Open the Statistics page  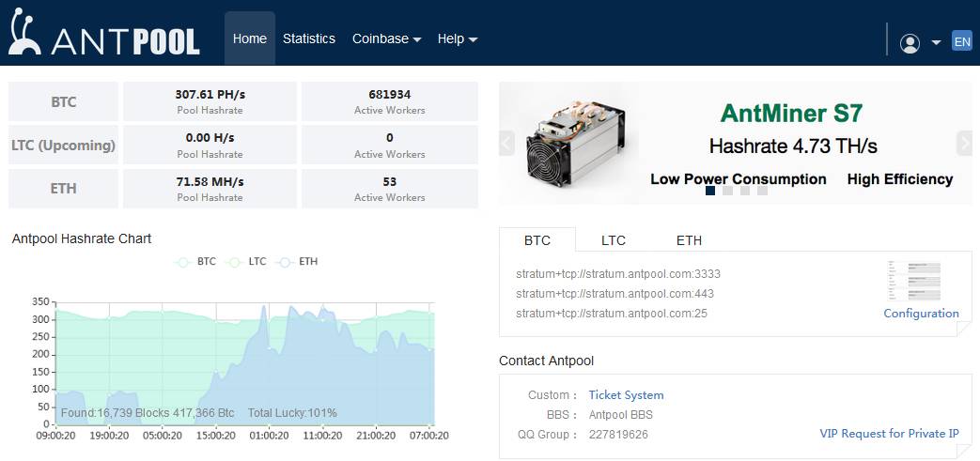309,38
